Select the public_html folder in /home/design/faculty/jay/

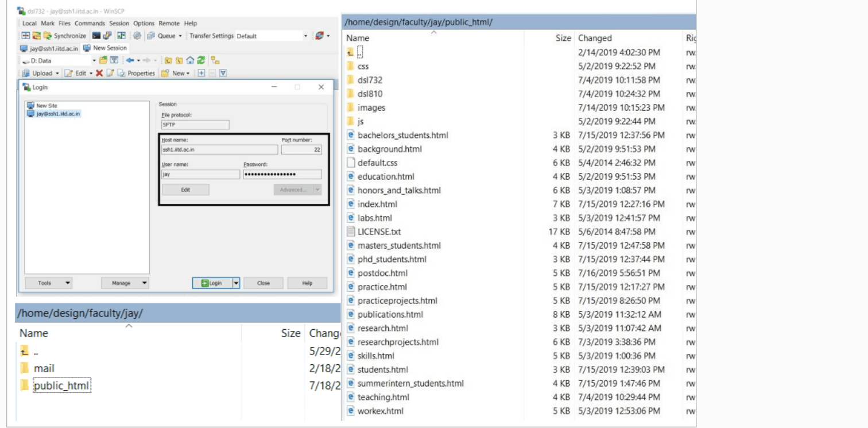click(61, 385)
